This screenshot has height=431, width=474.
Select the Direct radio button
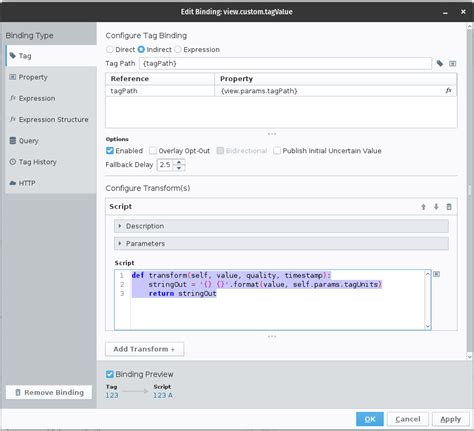point(110,49)
